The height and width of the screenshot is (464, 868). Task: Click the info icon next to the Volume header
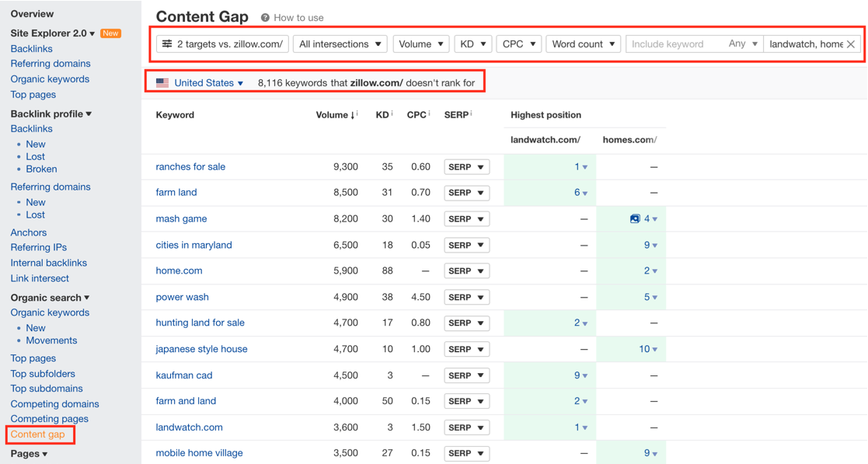(x=357, y=113)
